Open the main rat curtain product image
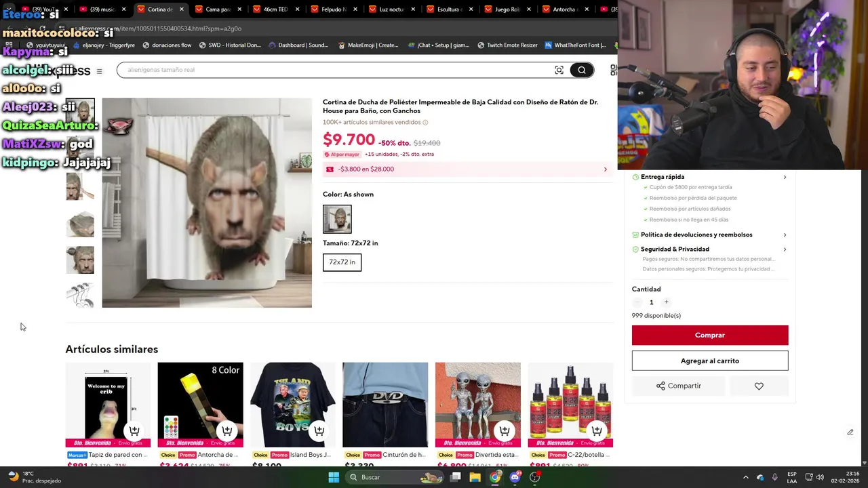 pyautogui.click(x=207, y=203)
